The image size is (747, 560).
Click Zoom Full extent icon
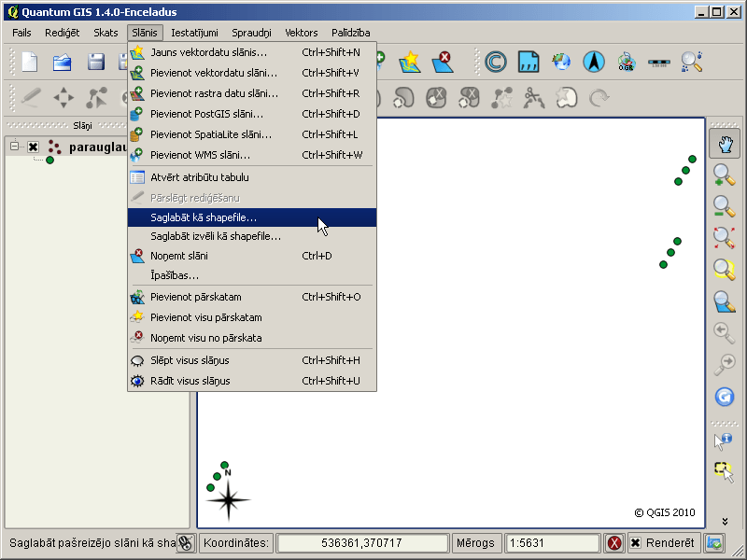point(725,238)
